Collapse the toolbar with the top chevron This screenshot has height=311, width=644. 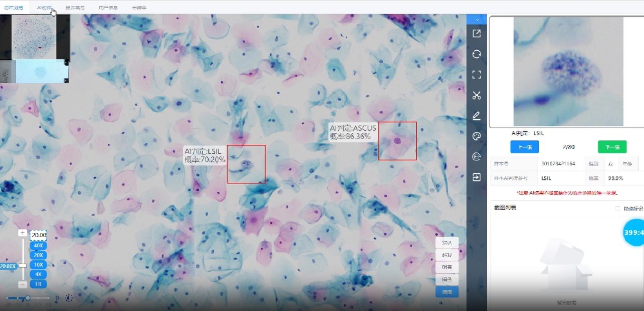click(x=477, y=19)
